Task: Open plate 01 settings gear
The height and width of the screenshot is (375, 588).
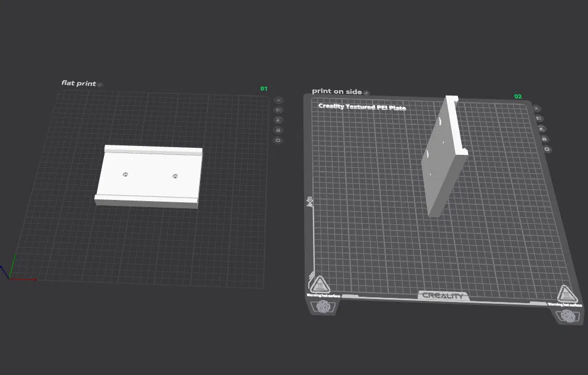Action: pos(278,140)
